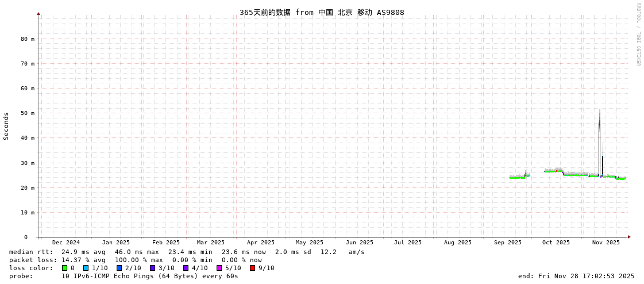Click the median rtt statistics line

pos(187,252)
